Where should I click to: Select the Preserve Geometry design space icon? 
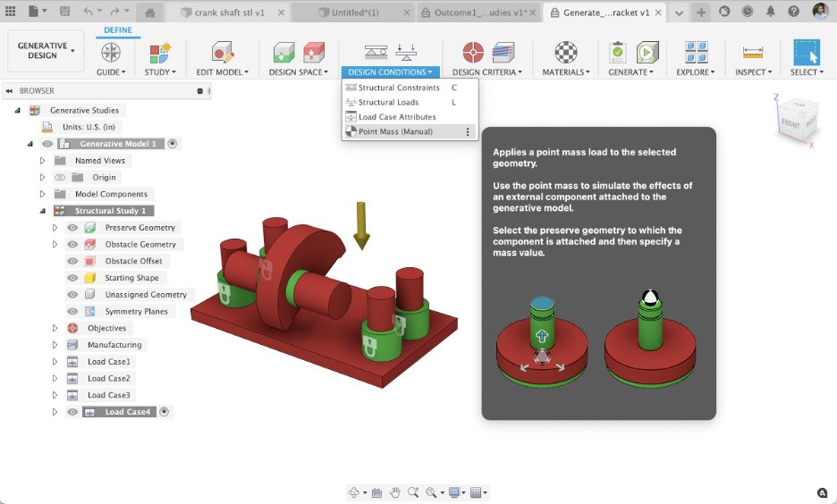tap(283, 52)
